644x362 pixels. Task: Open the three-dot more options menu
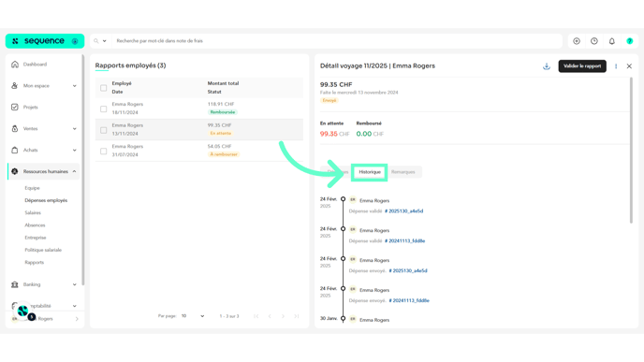pyautogui.click(x=616, y=66)
